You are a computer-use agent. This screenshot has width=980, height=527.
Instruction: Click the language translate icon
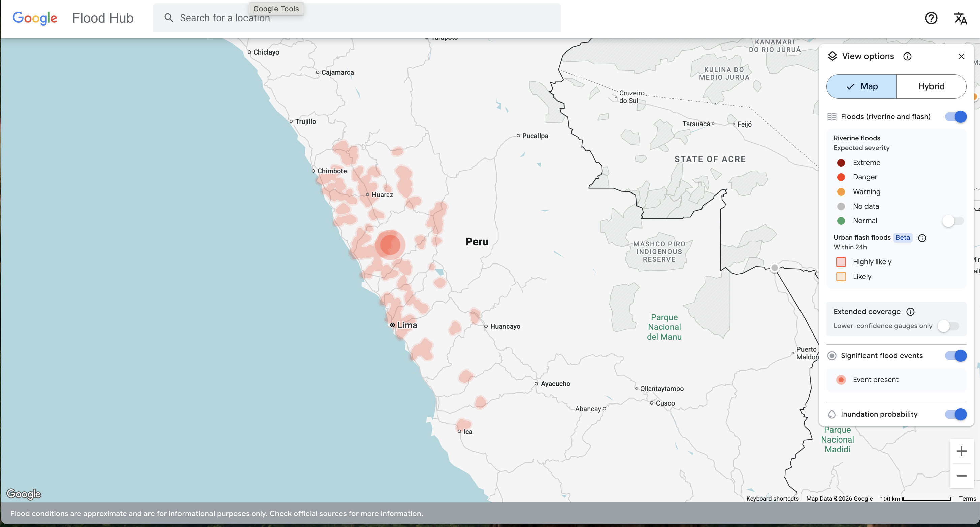[960, 18]
